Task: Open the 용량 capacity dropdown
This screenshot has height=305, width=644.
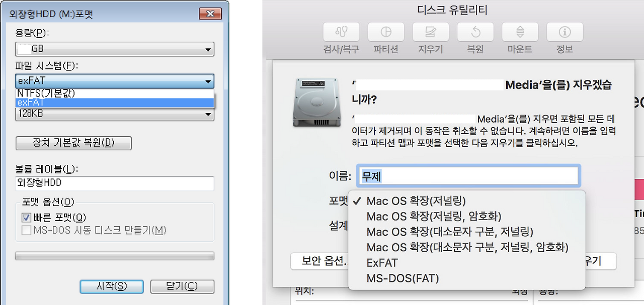Action: click(x=114, y=49)
